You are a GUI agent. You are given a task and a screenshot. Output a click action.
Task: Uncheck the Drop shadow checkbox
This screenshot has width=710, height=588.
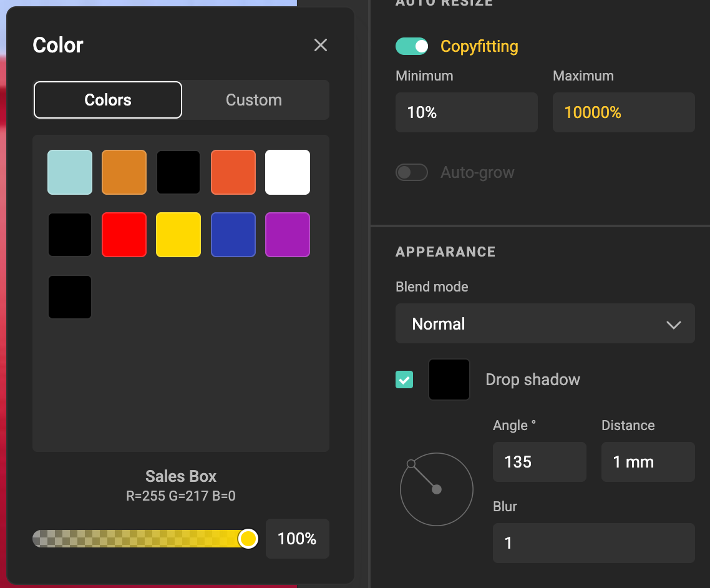(x=404, y=379)
